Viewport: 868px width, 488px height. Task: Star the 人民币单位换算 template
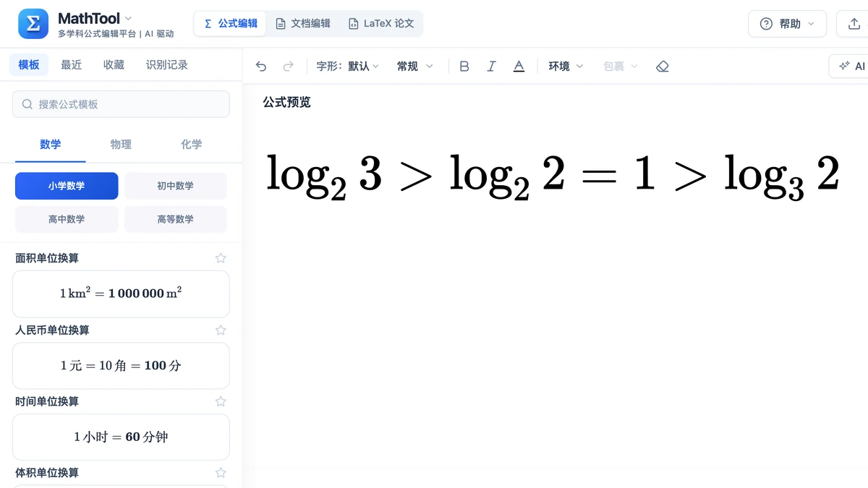tap(221, 330)
